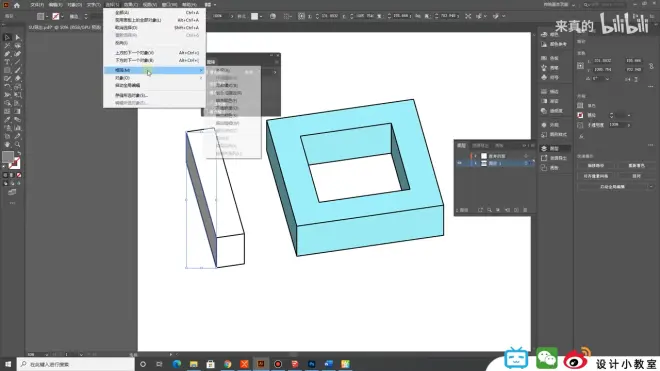The width and height of the screenshot is (660, 371).
Task: Select the Selection (black arrow) tool
Action: tap(7, 37)
